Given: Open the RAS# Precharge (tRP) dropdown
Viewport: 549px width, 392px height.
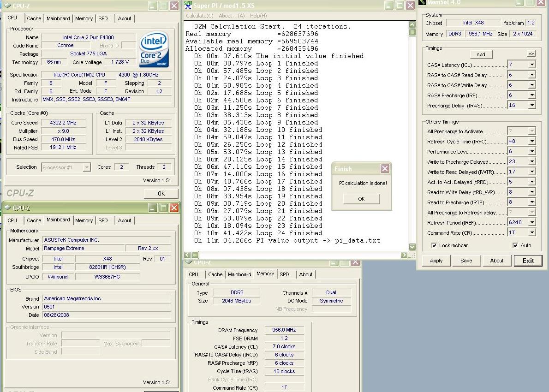Looking at the screenshot, I should click(x=532, y=95).
